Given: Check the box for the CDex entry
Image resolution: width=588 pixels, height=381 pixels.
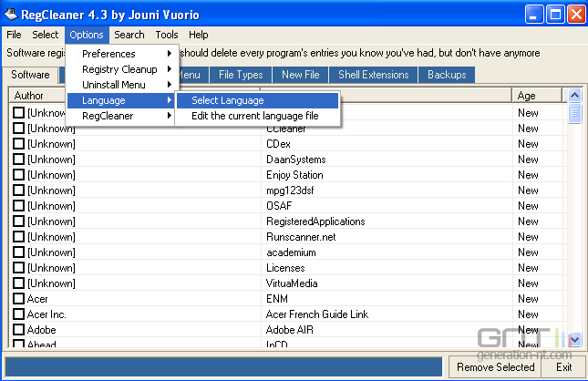Looking at the screenshot, I should point(18,144).
